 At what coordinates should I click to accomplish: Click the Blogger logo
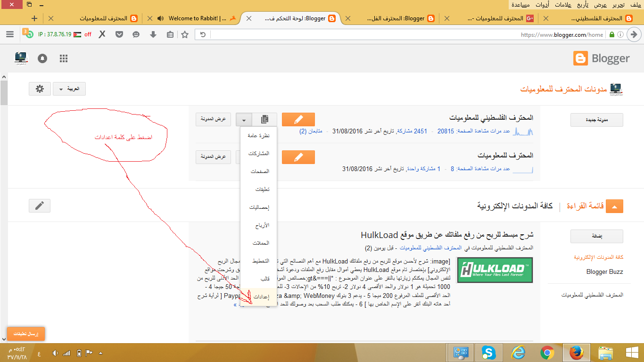pyautogui.click(x=602, y=58)
